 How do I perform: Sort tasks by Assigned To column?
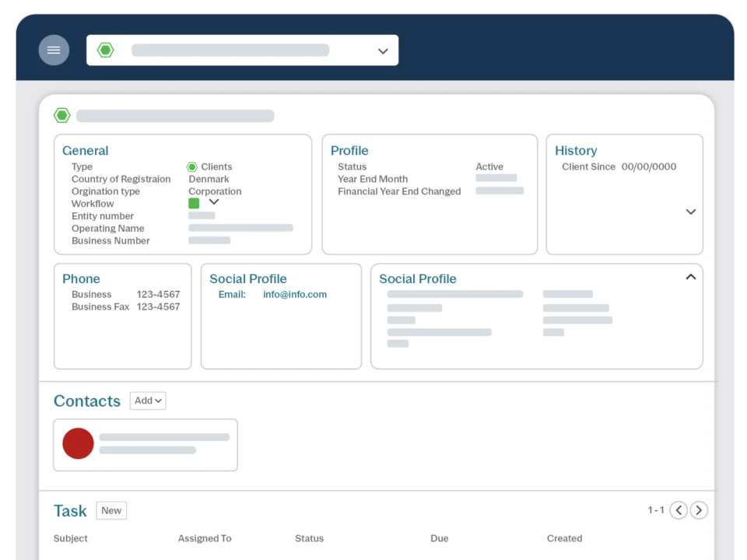(x=205, y=538)
